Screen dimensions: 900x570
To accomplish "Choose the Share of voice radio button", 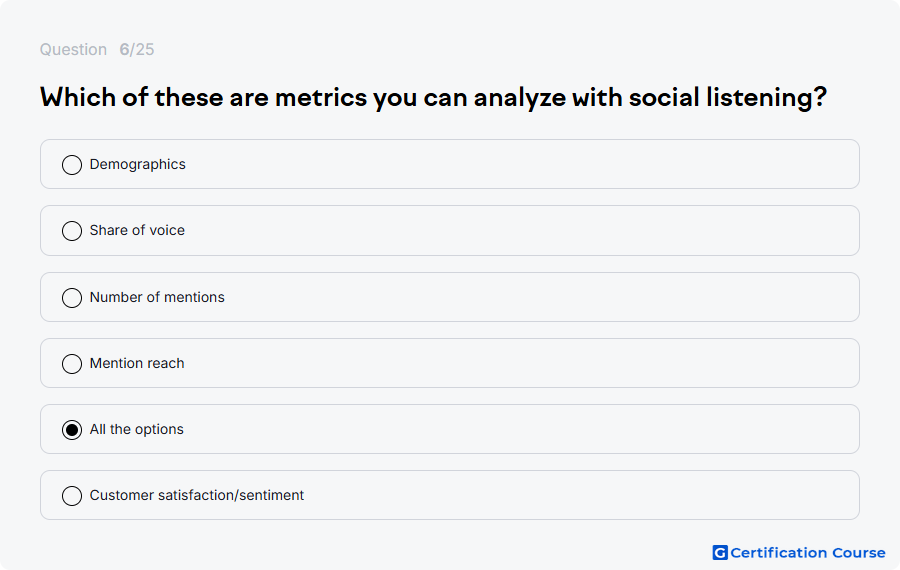I will tap(72, 231).
